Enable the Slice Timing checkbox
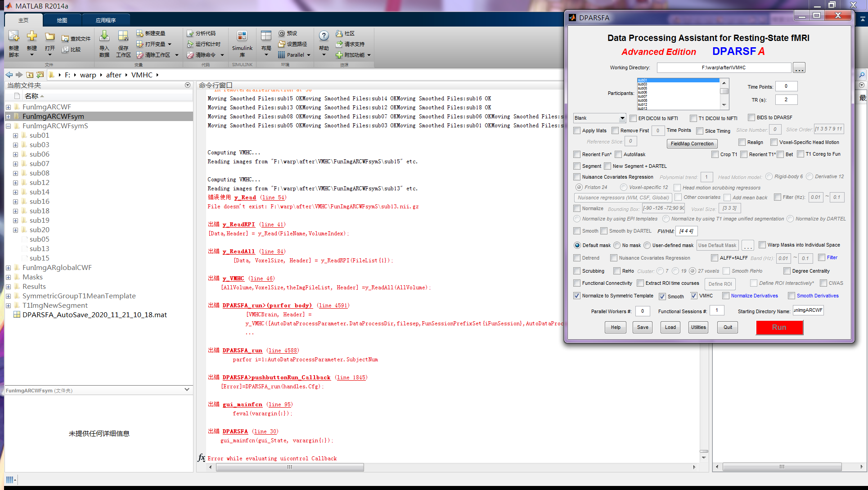The image size is (868, 490). click(x=700, y=131)
